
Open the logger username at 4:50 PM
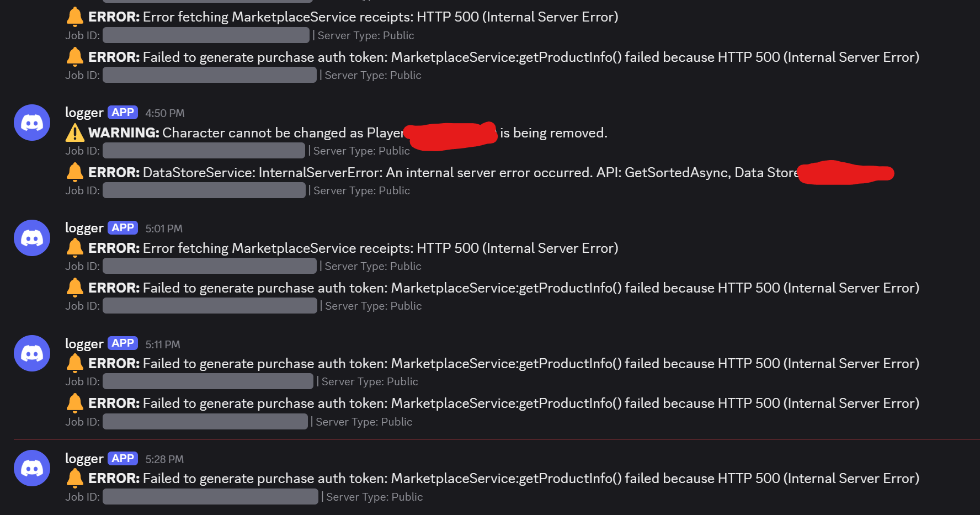coord(84,113)
